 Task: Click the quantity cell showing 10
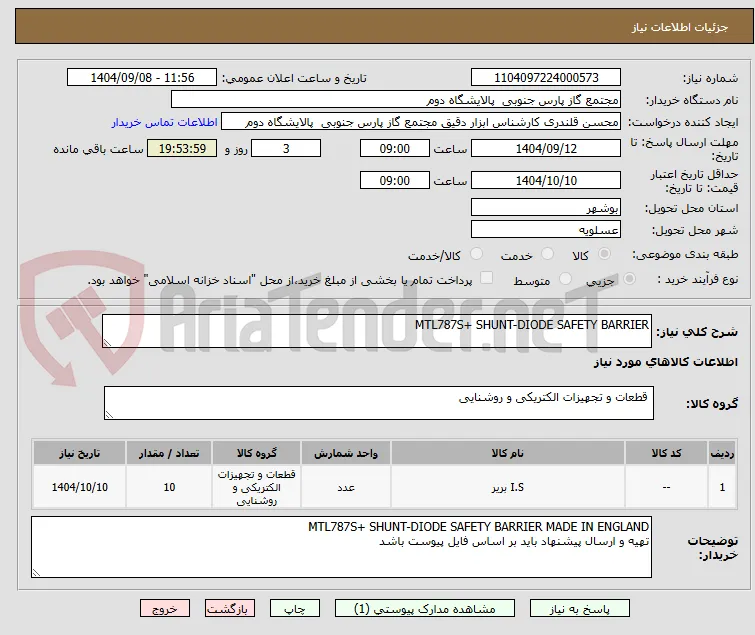(169, 487)
